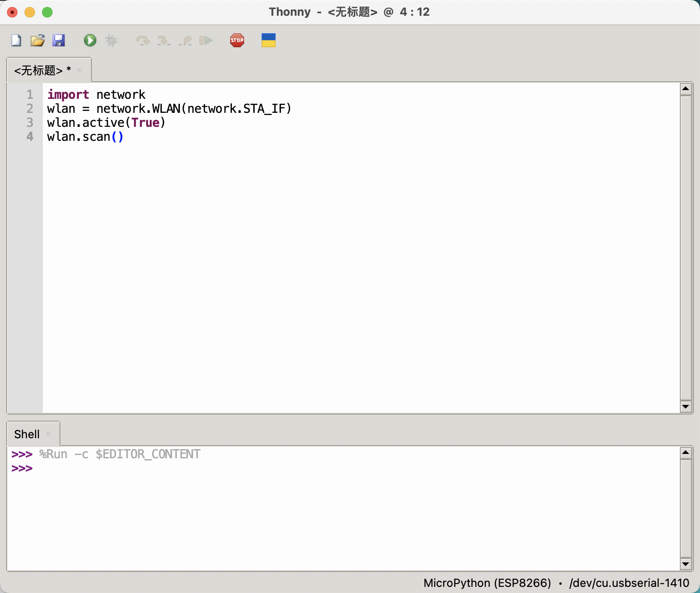Click the Ukraine flag toolbar icon
Screen dimensions: 700x593
point(268,40)
